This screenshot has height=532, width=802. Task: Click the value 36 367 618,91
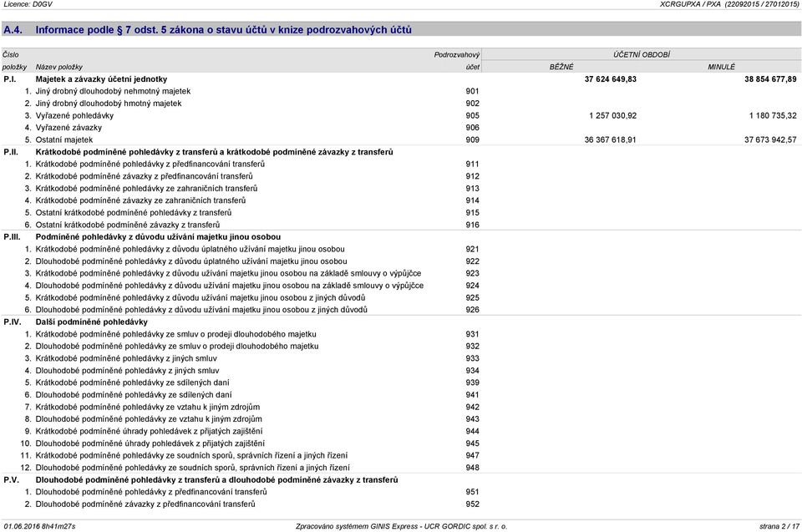[610, 139]
